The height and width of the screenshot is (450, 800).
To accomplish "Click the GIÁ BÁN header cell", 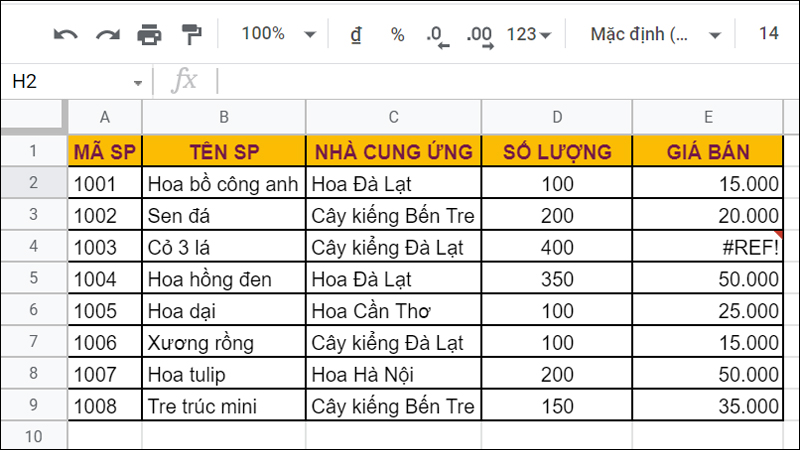I will (707, 151).
